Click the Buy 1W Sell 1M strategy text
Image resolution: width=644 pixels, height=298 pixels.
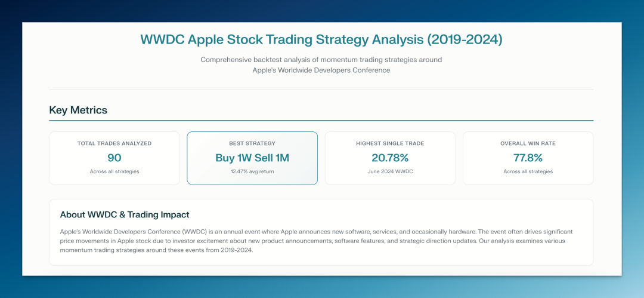tap(252, 158)
